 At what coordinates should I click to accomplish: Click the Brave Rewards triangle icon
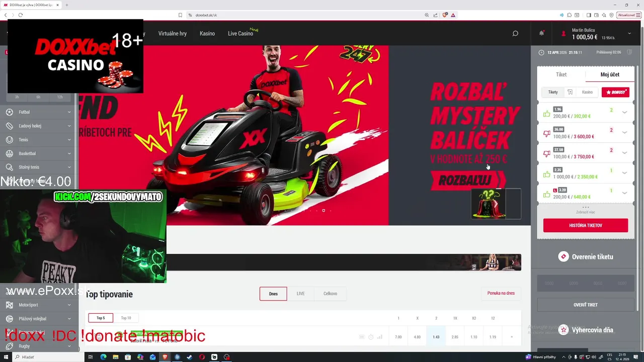453,15
